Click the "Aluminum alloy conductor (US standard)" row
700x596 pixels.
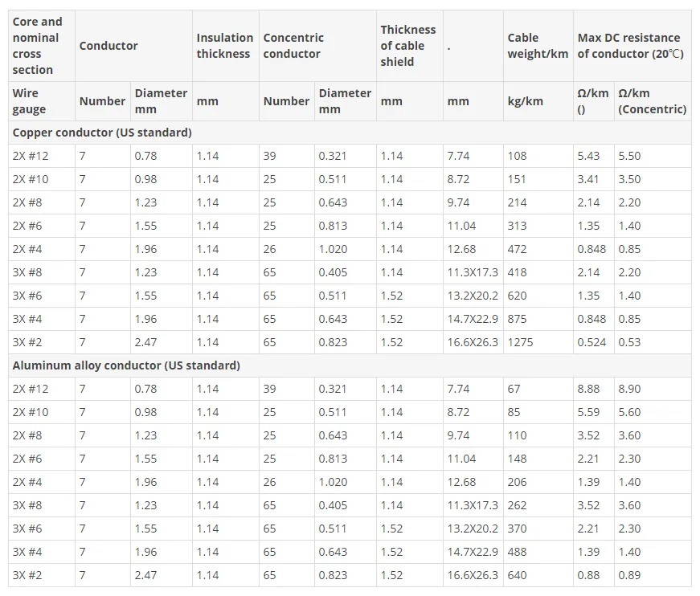pyautogui.click(x=126, y=365)
